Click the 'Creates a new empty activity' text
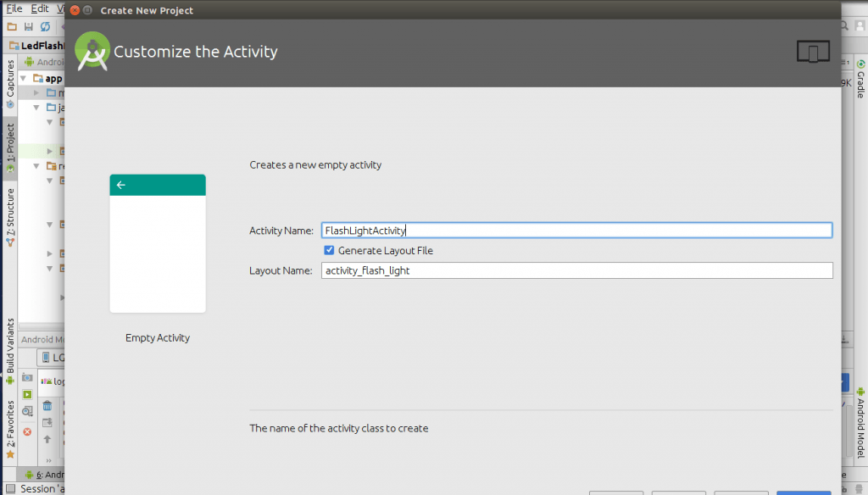Viewport: 868px width, 495px height. [315, 165]
